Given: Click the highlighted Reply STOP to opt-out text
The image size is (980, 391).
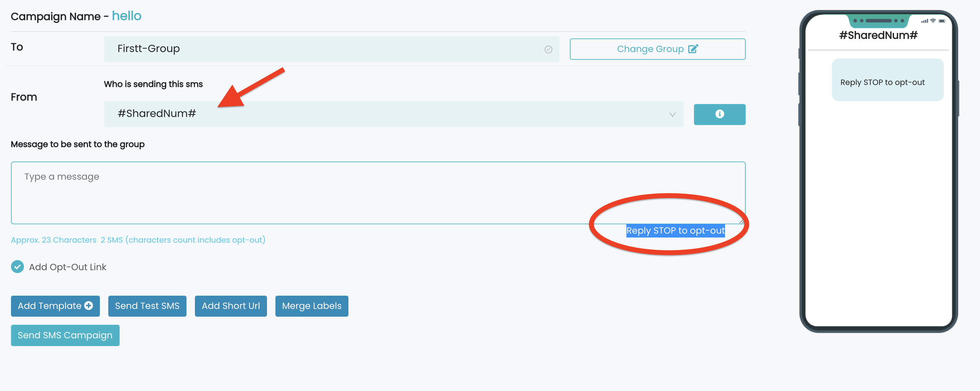Looking at the screenshot, I should (676, 230).
